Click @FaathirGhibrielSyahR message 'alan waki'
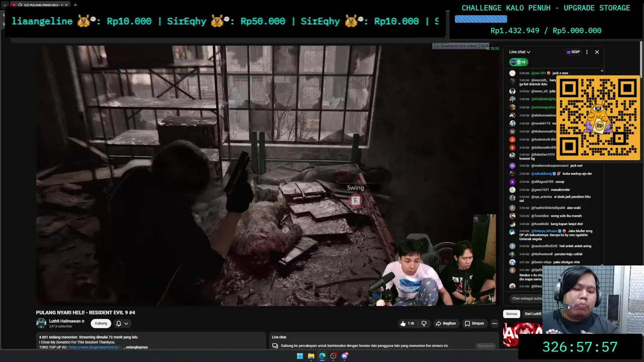 (574, 208)
